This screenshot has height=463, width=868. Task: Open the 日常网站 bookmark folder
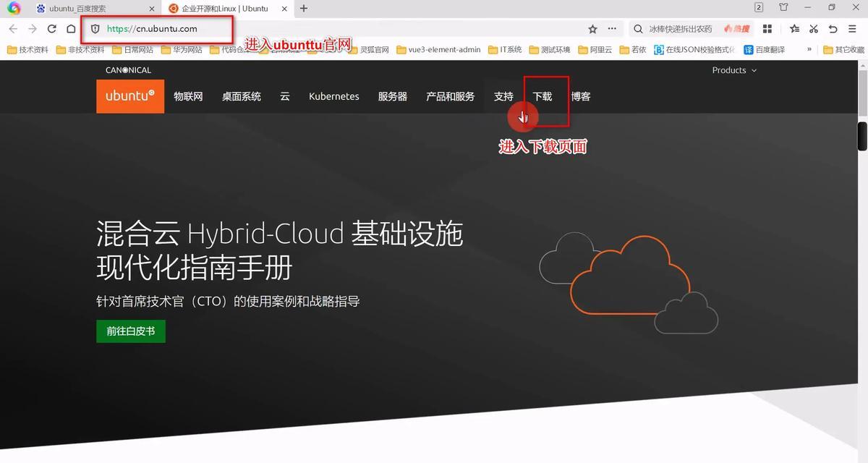pyautogui.click(x=132, y=50)
